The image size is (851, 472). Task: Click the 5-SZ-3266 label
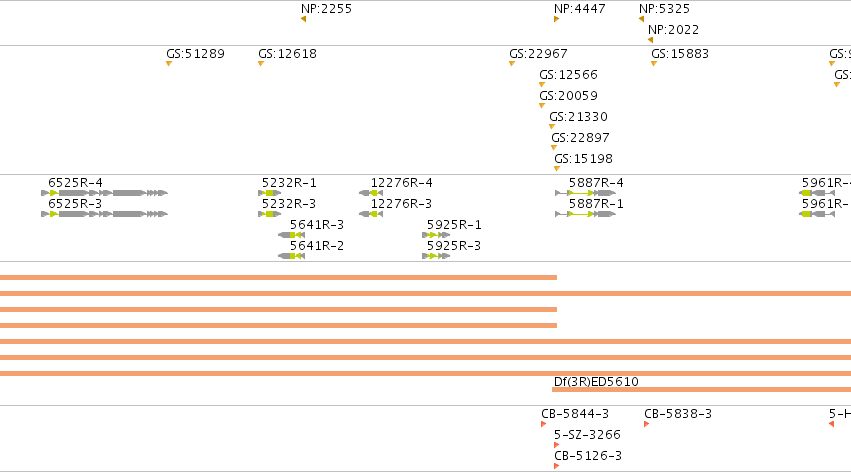click(x=587, y=435)
